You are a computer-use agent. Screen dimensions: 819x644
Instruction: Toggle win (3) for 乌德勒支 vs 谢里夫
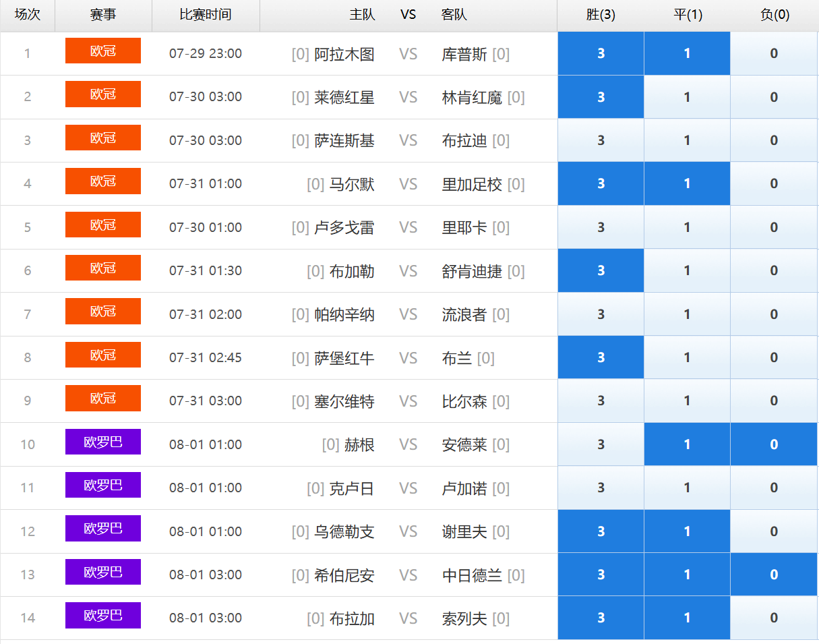click(x=601, y=531)
